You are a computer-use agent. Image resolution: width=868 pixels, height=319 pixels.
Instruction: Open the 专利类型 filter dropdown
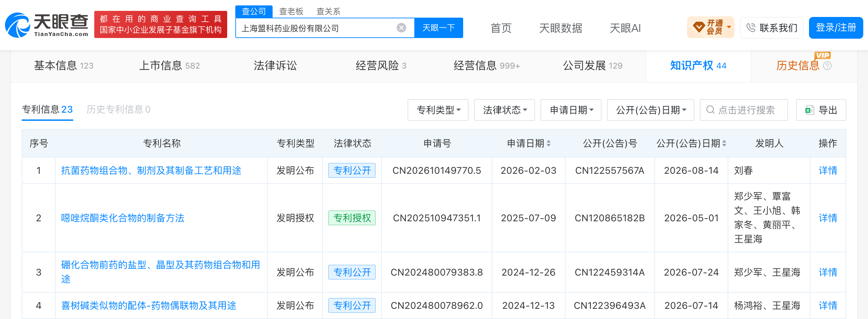tap(438, 110)
